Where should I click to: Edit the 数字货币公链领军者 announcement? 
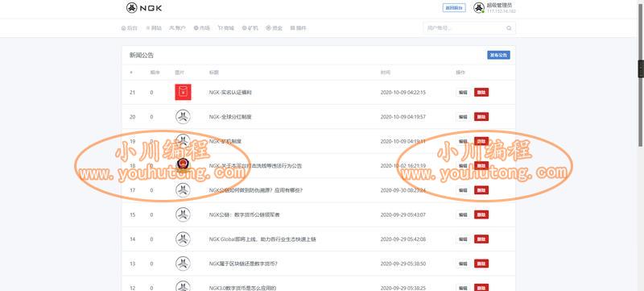click(x=463, y=214)
